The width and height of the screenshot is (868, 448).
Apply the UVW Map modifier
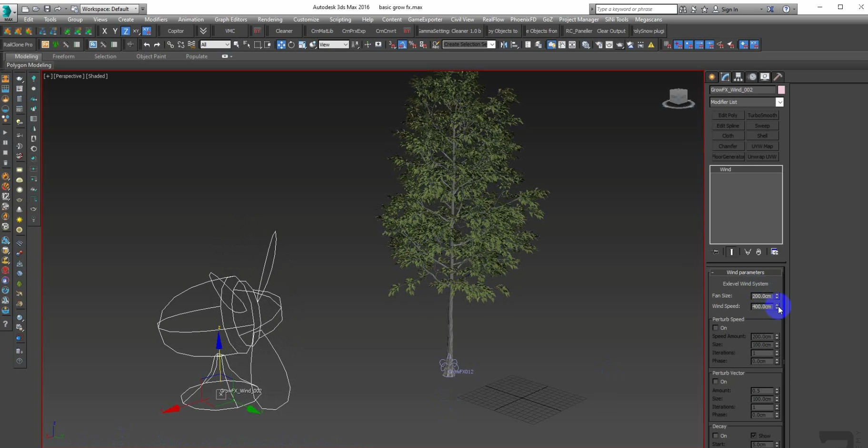tap(763, 146)
